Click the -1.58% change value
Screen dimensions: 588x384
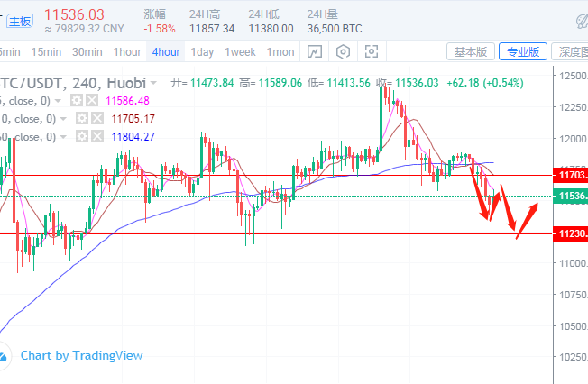click(x=160, y=29)
